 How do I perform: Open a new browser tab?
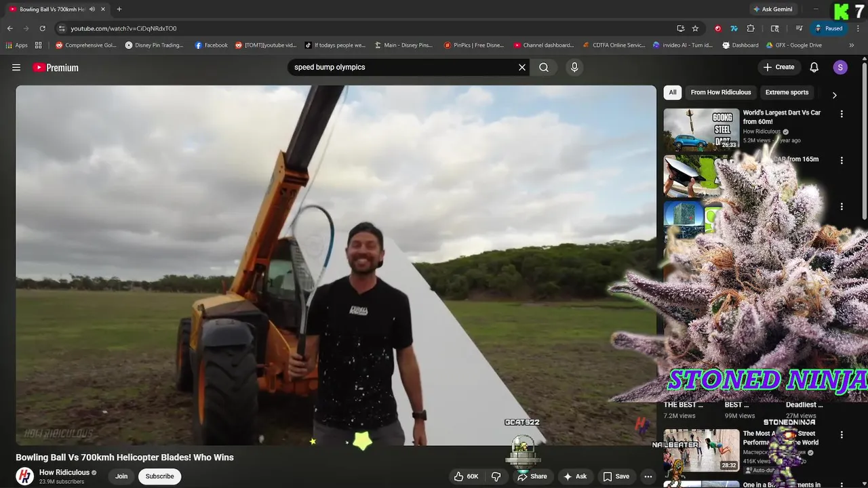pos(119,9)
